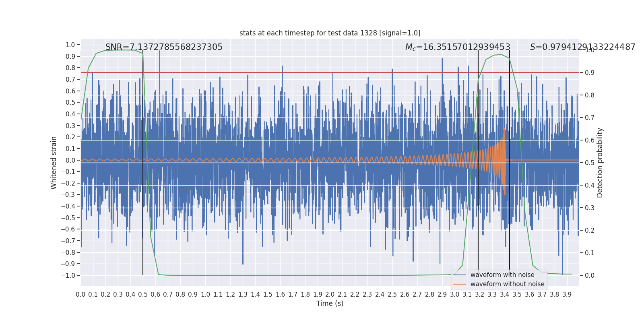
Task: Pick the blue line sample in the legend
Action: (x=460, y=275)
